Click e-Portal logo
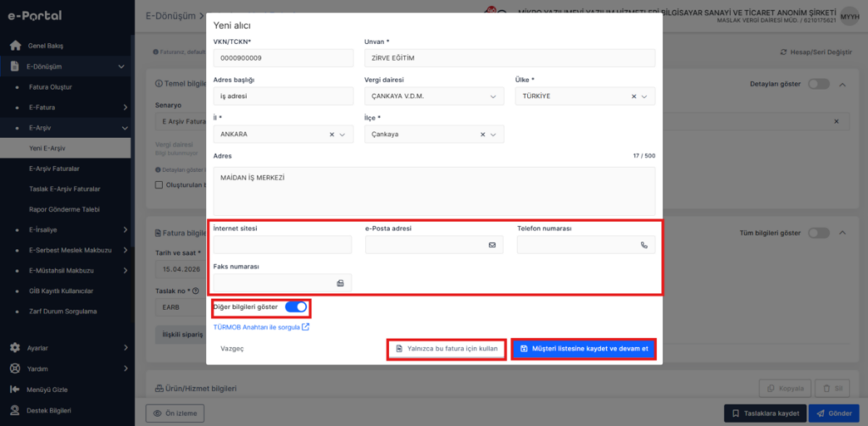This screenshot has width=868, height=426. tap(34, 16)
